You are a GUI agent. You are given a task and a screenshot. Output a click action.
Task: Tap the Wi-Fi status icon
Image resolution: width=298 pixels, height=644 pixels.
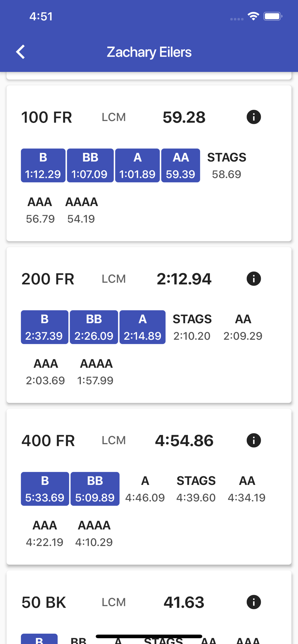(x=253, y=16)
